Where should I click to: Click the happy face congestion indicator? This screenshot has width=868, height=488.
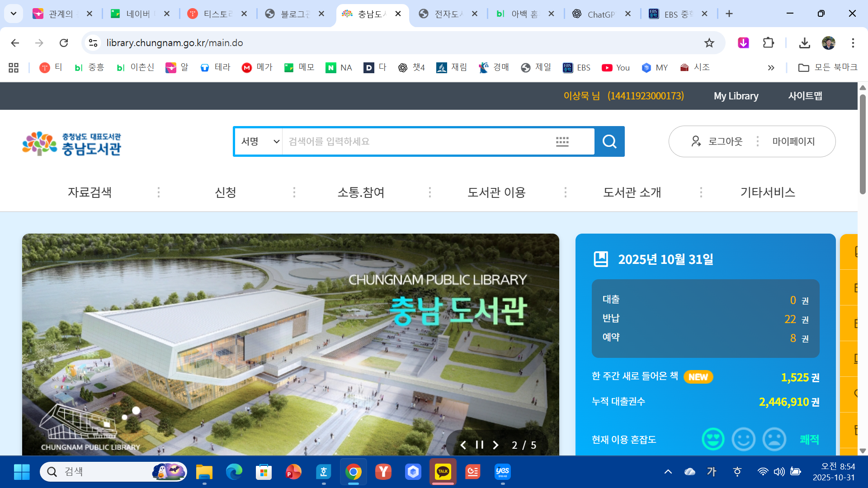tap(713, 439)
